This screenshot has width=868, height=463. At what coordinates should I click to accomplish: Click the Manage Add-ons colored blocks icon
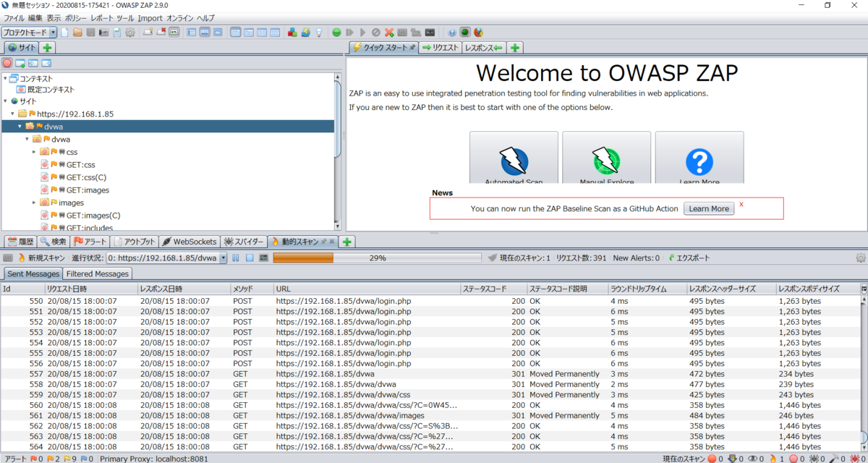point(292,33)
